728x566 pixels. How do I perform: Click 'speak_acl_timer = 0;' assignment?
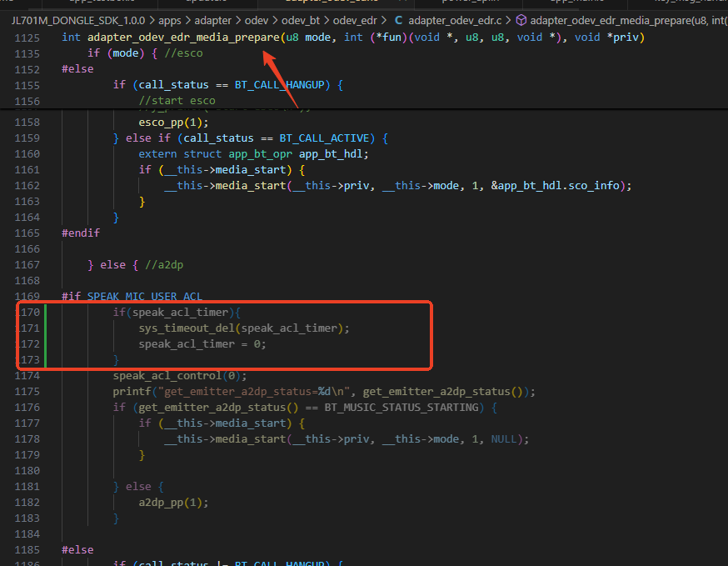(x=202, y=344)
